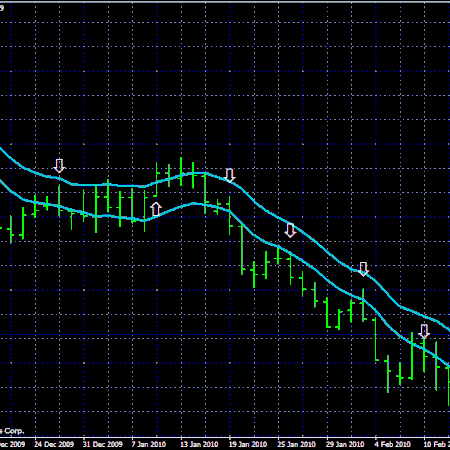
Task: Select the down arrow above 10 Feb
Action: coord(424,331)
